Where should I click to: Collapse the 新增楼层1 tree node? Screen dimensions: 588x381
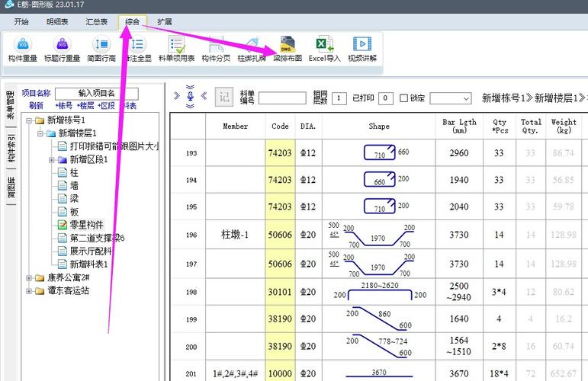(x=40, y=134)
